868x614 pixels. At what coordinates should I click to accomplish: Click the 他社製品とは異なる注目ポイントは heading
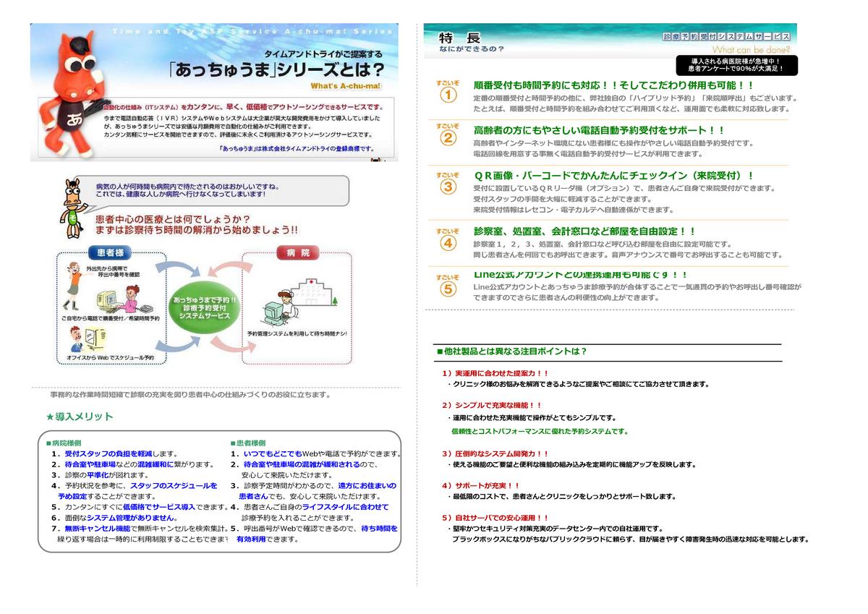point(511,351)
